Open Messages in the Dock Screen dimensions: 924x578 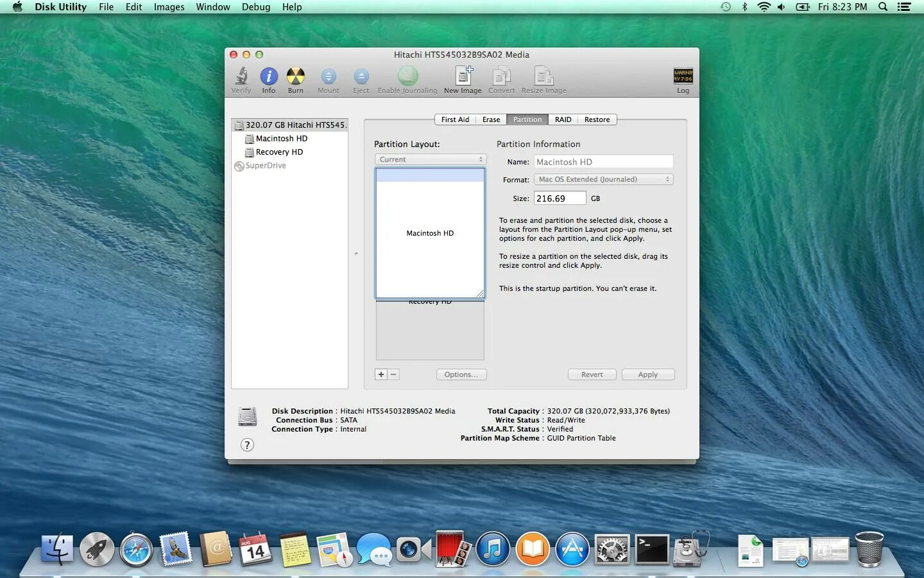click(374, 550)
